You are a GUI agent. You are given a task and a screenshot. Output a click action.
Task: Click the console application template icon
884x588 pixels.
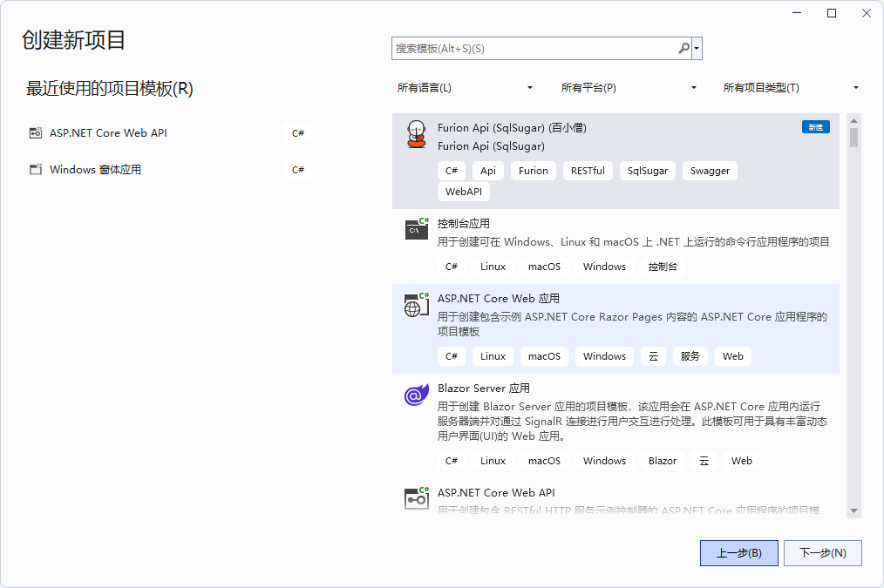coord(417,229)
